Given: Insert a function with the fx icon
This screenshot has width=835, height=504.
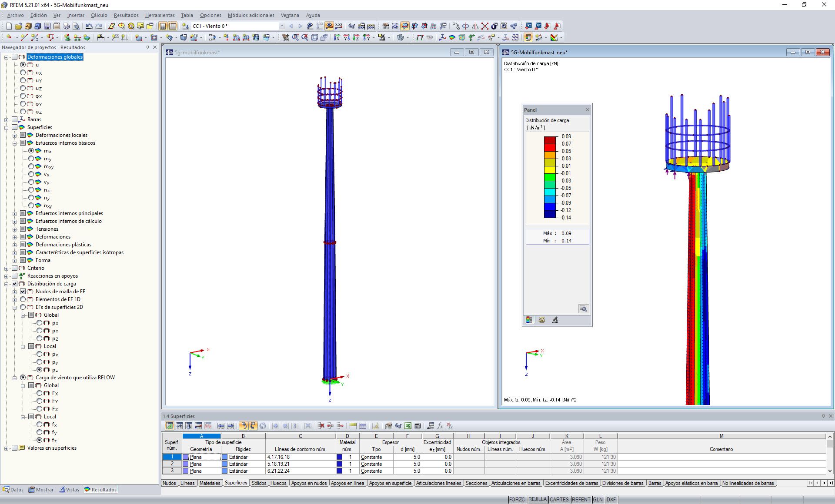Looking at the screenshot, I should point(441,426).
